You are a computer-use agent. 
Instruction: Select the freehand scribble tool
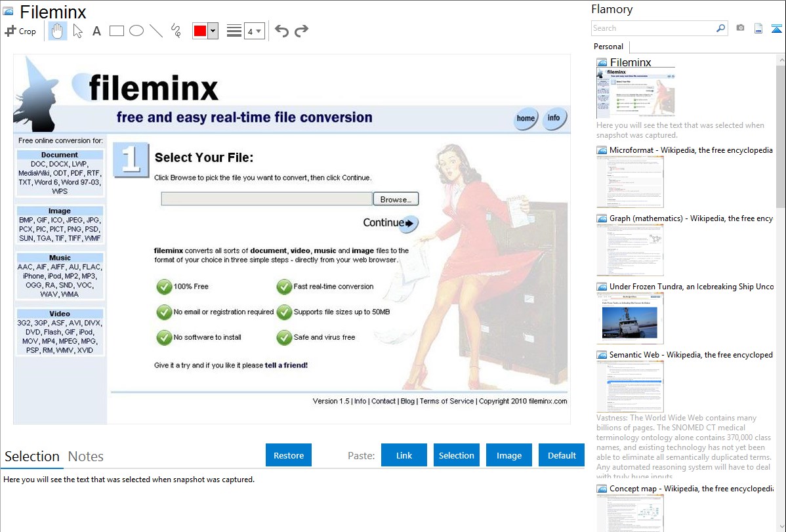[x=176, y=31]
